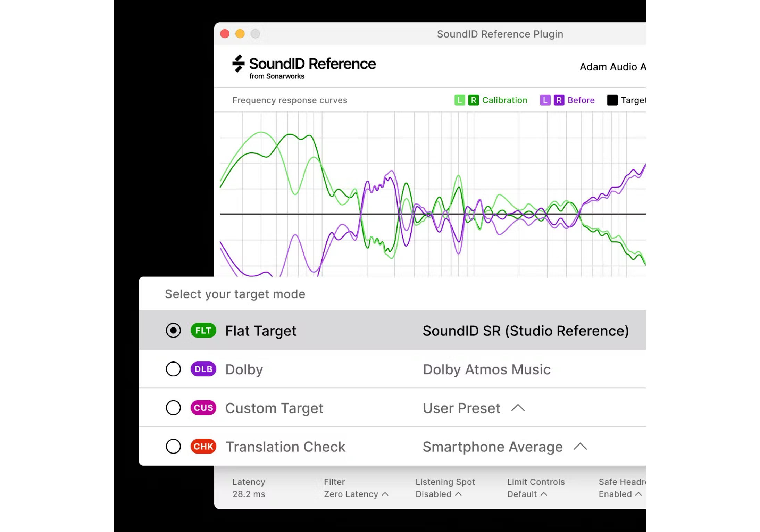Click the Target legend label

[633, 100]
